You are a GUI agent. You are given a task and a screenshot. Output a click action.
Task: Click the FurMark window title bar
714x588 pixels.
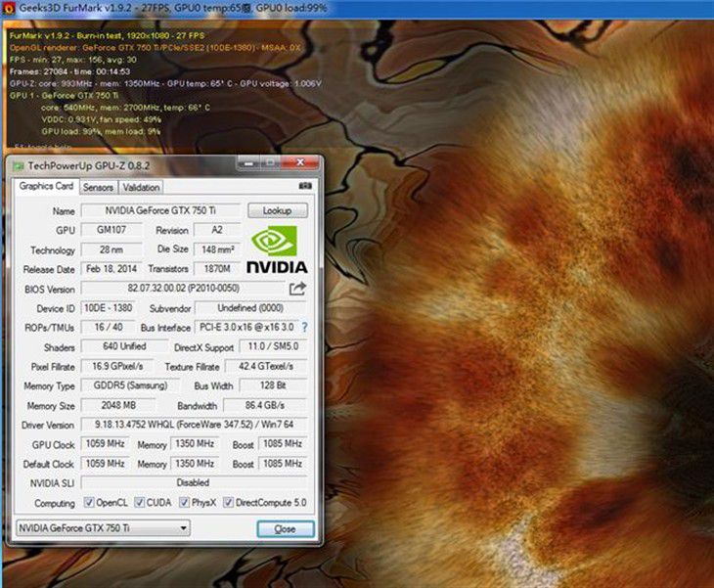(x=357, y=8)
